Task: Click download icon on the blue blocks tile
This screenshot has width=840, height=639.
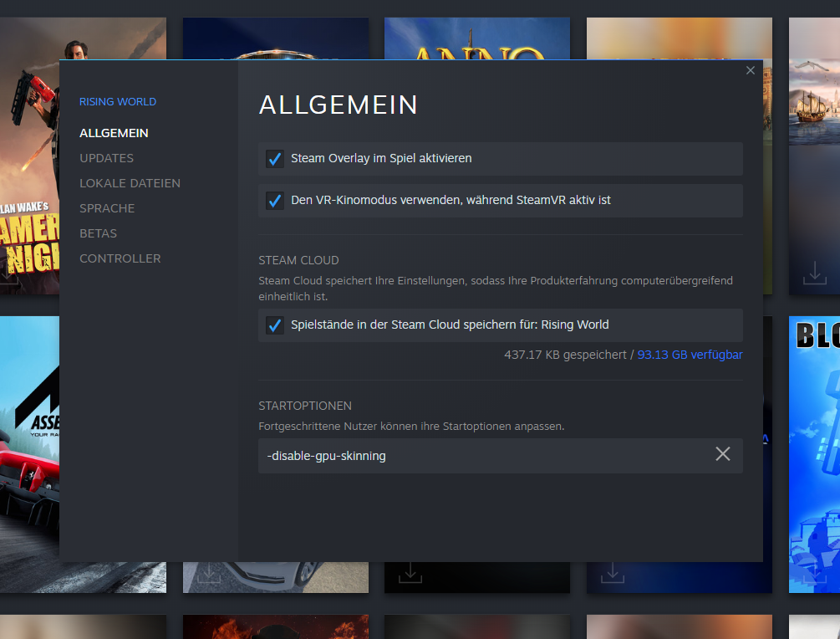Action: coord(813,573)
